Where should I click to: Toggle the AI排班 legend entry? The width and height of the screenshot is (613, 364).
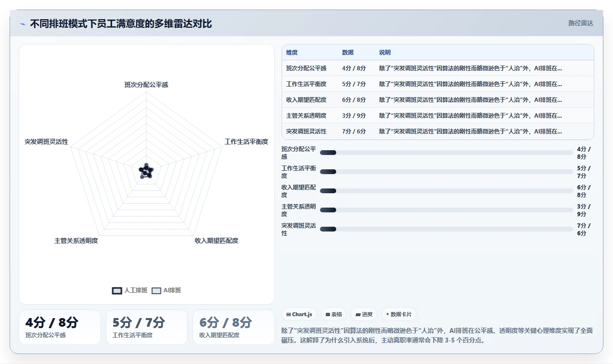tap(166, 290)
